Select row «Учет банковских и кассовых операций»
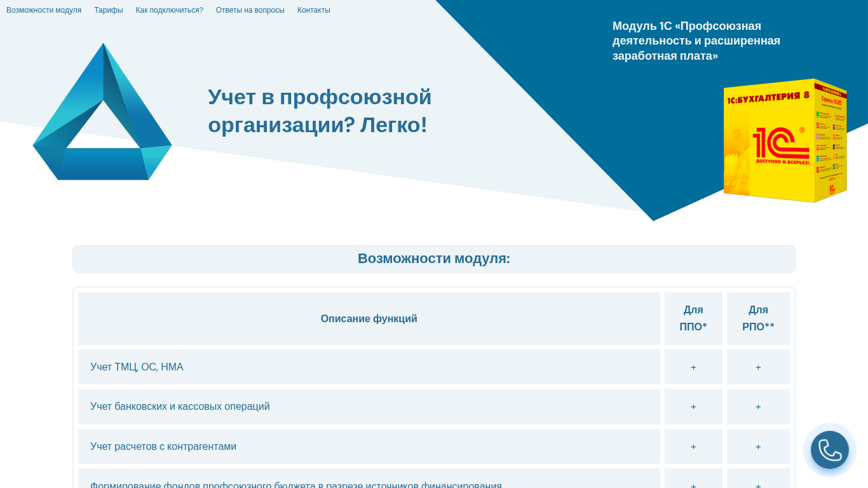868x488 pixels. [x=369, y=407]
